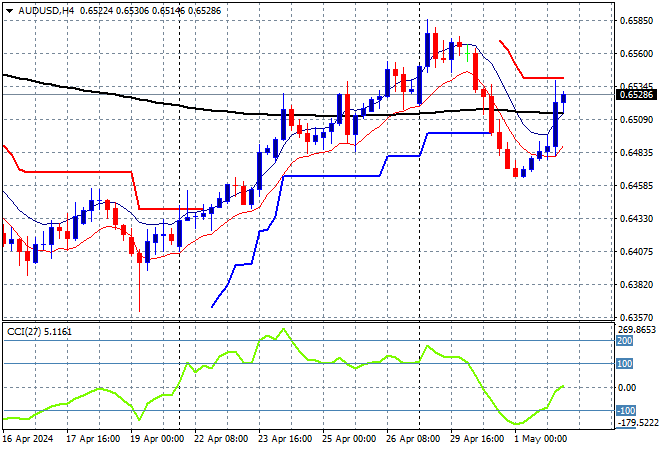Viewport: 660px width, 450px height.
Task: Click the CCI 200 level label
Action: click(625, 341)
